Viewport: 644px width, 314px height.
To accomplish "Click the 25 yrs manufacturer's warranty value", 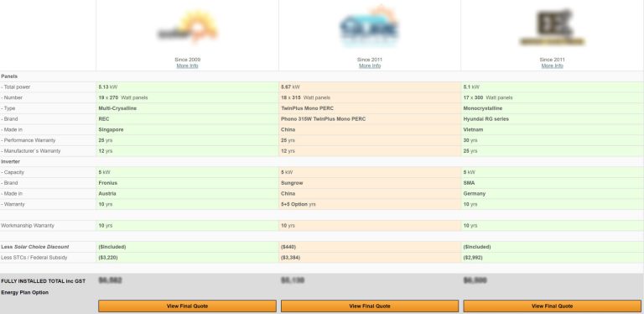I will click(470, 151).
